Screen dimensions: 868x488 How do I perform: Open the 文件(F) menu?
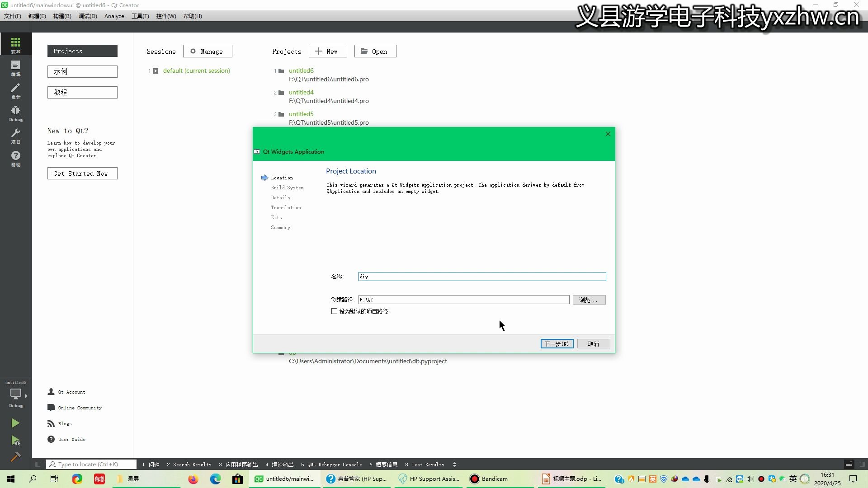[13, 16]
